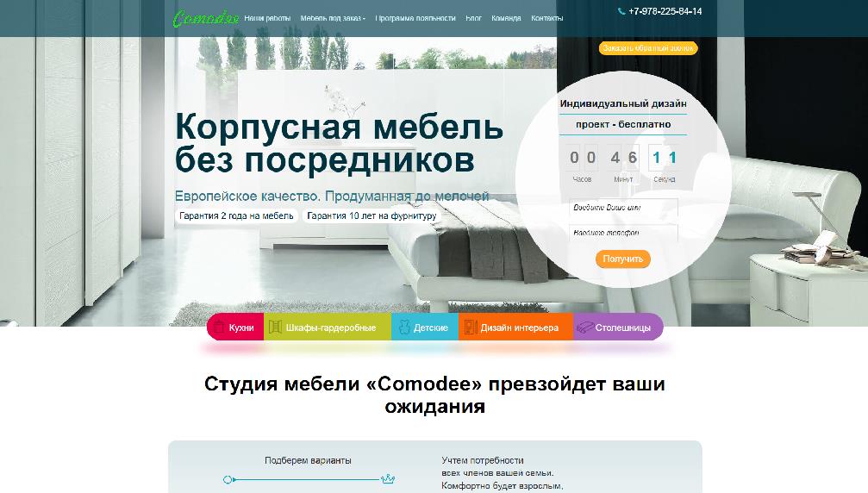
Task: Expand the Мебель под заказ dropdown
Action: (333, 18)
